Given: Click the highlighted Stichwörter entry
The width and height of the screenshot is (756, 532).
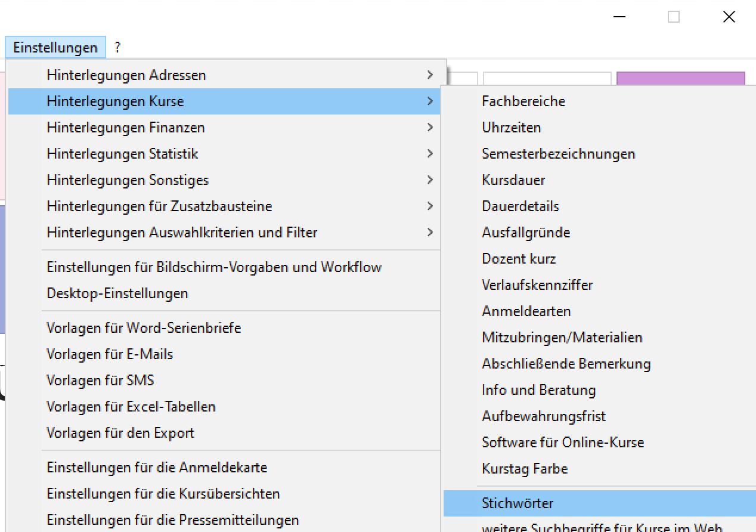Looking at the screenshot, I should click(600, 503).
